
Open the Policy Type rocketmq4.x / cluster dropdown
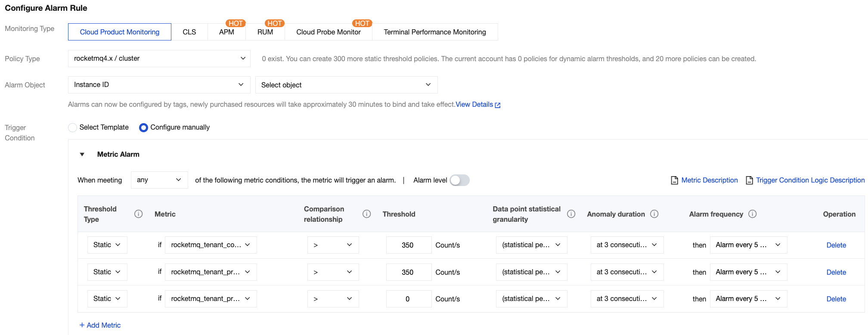[159, 59]
